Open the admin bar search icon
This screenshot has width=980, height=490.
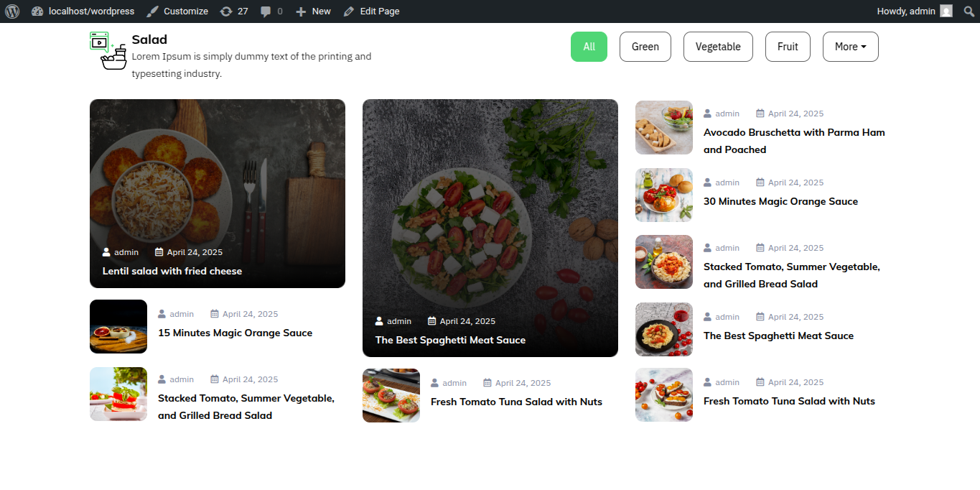click(969, 11)
